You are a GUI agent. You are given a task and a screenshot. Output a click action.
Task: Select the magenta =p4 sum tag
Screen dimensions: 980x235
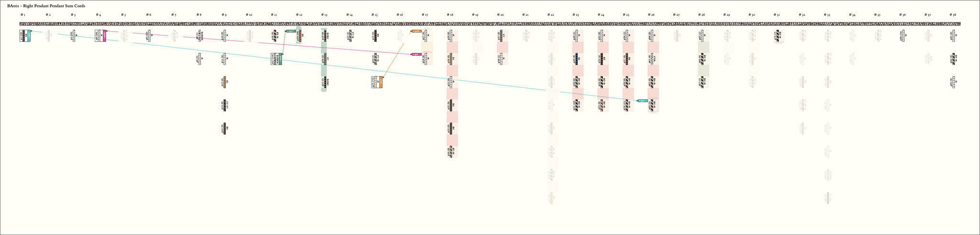pos(416,55)
